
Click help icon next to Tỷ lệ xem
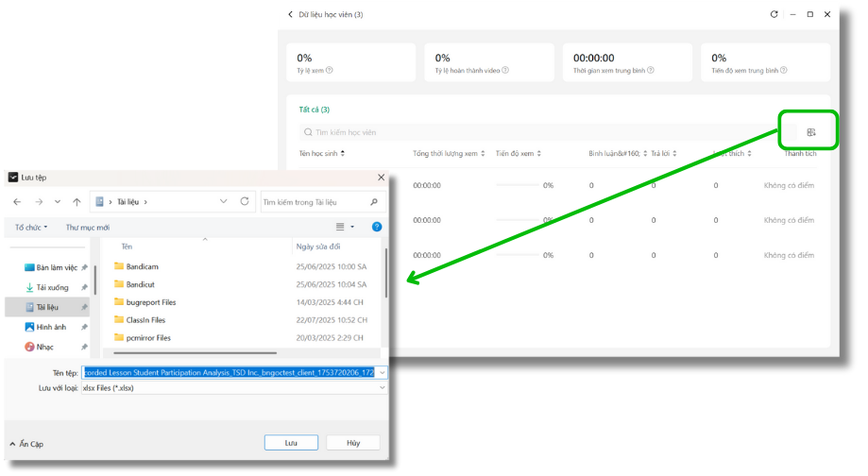click(330, 70)
